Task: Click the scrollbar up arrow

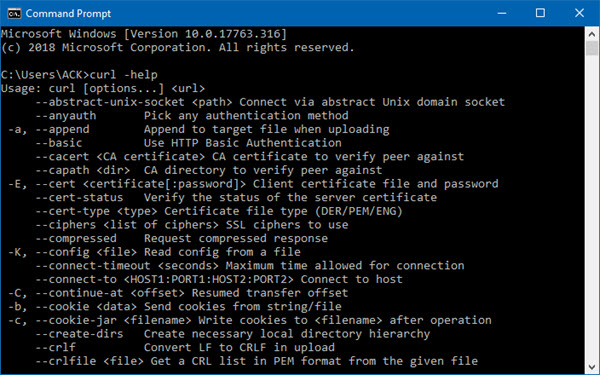Action: click(592, 34)
